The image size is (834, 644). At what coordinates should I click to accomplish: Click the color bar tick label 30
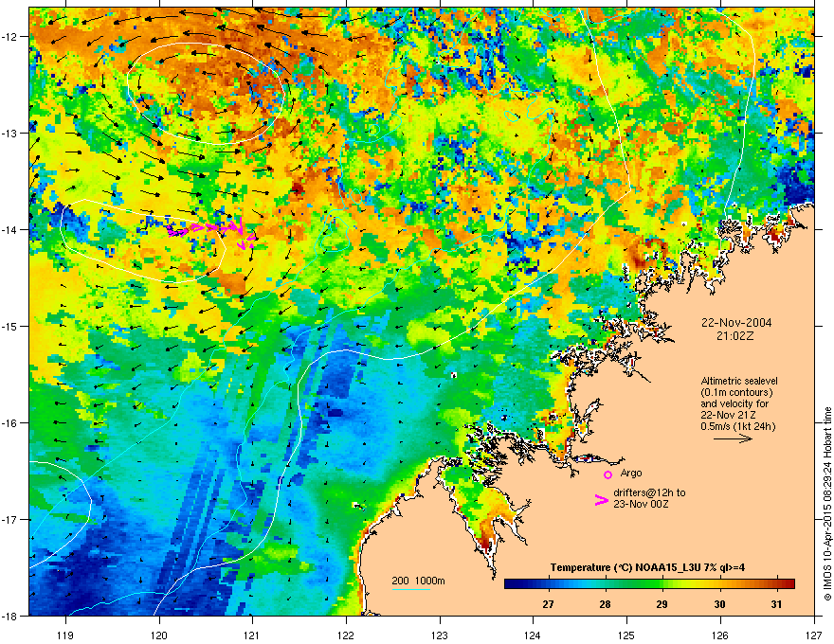[719, 604]
